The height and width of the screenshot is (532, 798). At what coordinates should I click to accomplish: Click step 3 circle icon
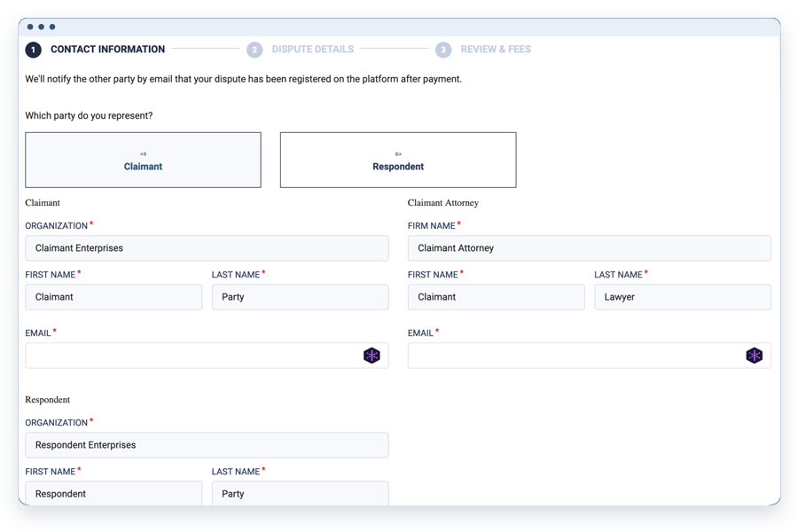tap(443, 50)
